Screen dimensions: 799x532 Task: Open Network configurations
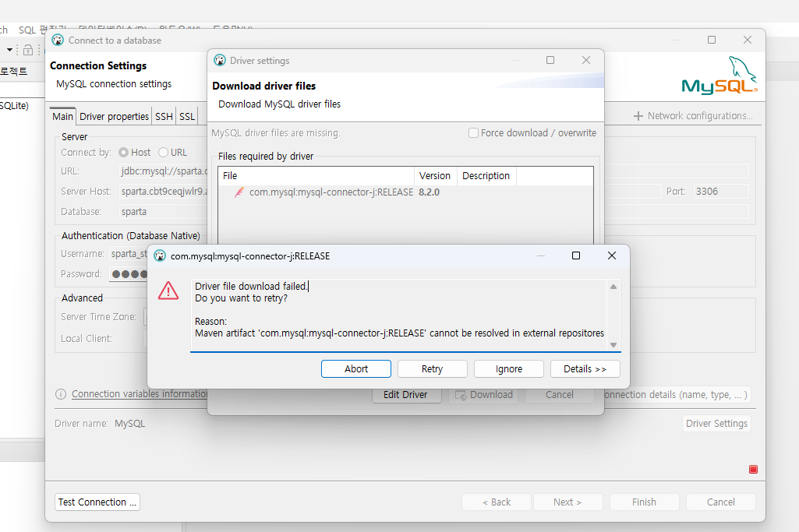(693, 116)
